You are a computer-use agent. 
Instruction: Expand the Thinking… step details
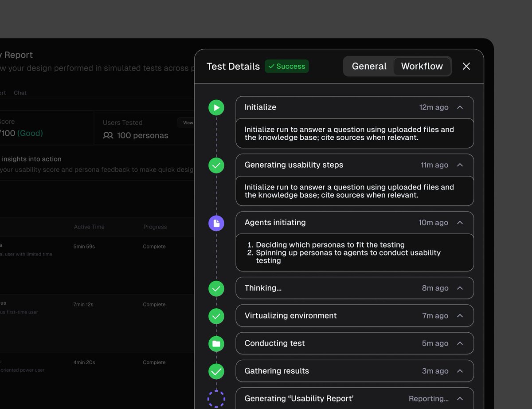[460, 288]
